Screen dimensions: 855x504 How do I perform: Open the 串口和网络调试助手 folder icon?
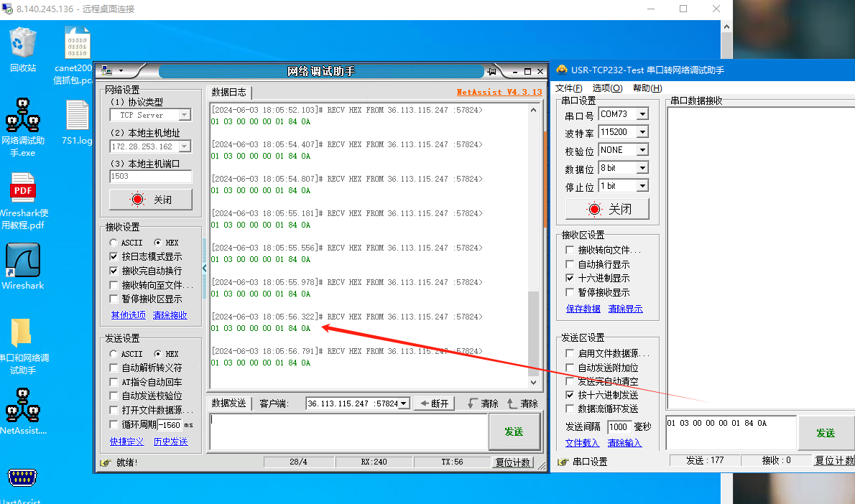click(23, 345)
